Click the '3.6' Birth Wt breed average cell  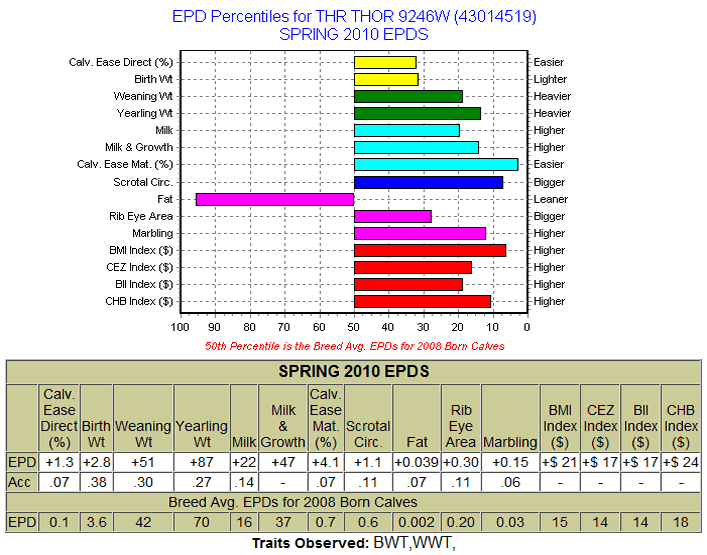(96, 522)
